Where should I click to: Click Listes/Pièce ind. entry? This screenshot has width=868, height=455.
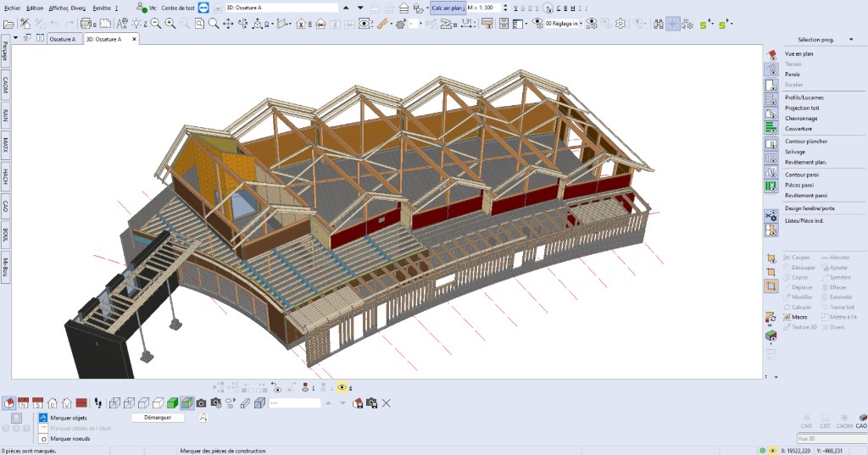point(804,221)
